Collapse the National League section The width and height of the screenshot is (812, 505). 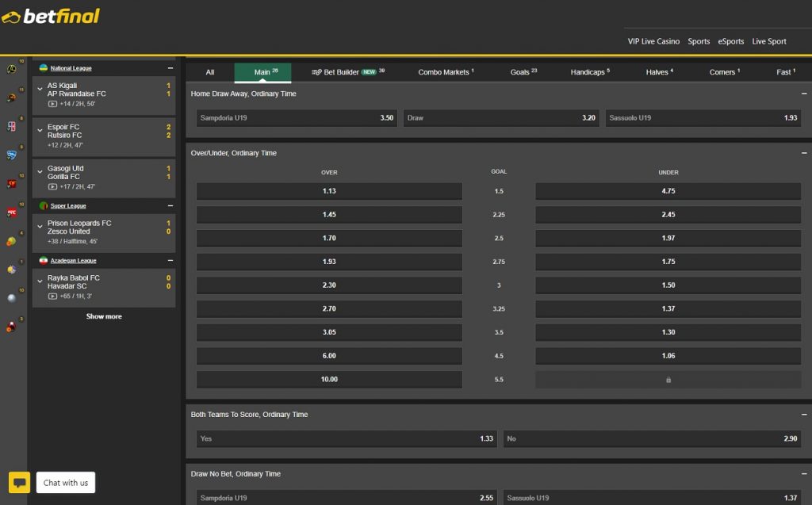[170, 68]
